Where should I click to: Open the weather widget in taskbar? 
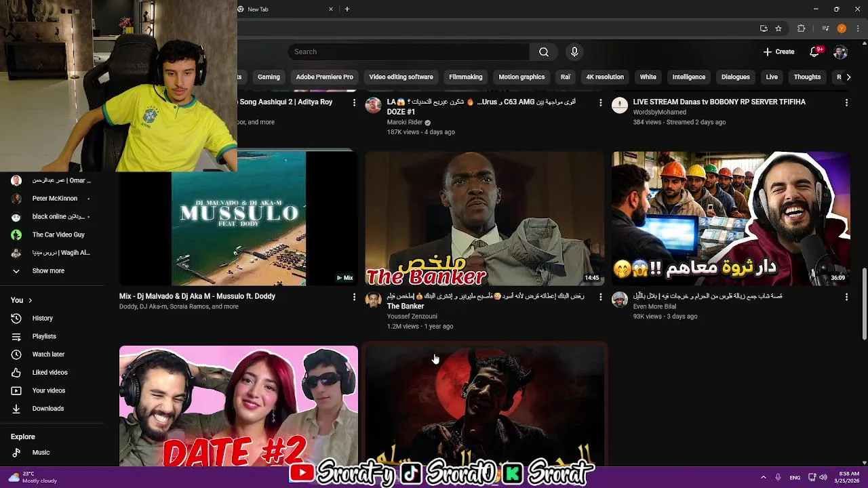coord(33,477)
